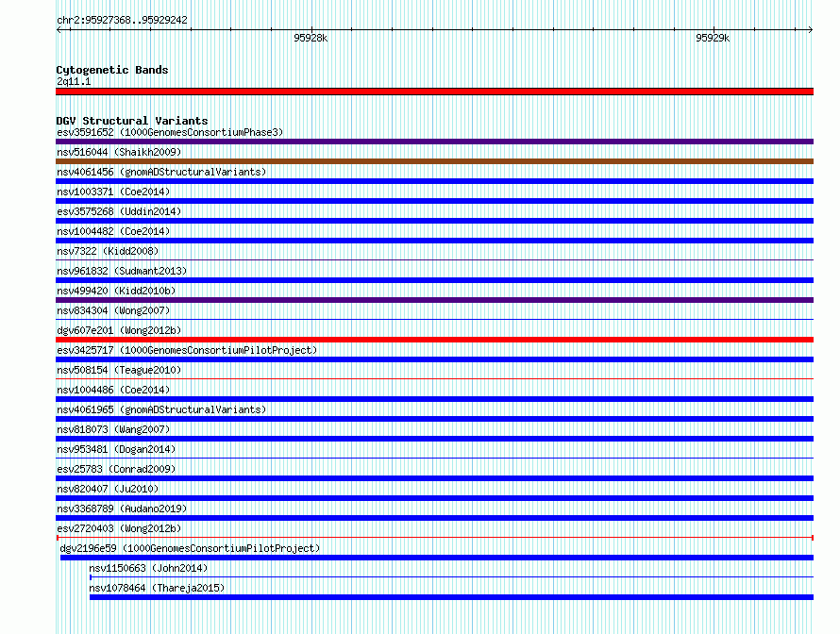The height and width of the screenshot is (634, 840).
Task: Click the 95928k ruler tick label
Action: click(311, 38)
